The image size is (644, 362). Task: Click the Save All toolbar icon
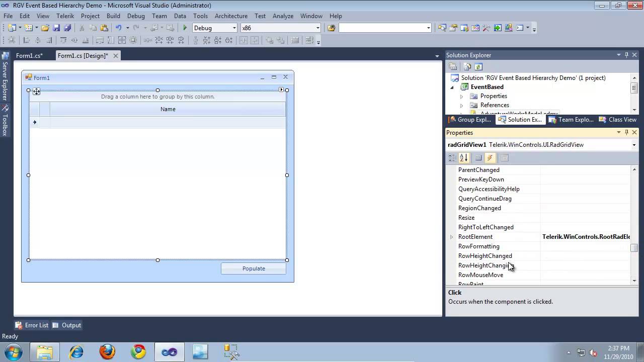(x=67, y=28)
